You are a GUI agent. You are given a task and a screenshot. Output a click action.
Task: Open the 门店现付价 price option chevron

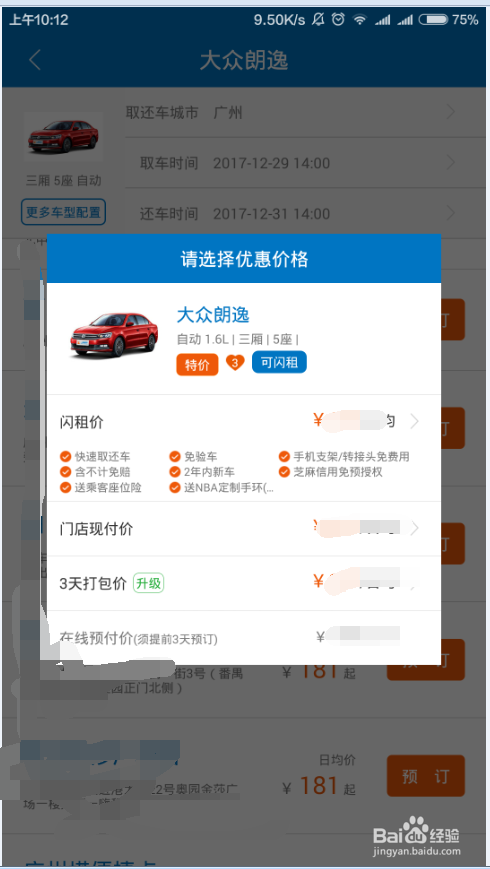(x=415, y=528)
